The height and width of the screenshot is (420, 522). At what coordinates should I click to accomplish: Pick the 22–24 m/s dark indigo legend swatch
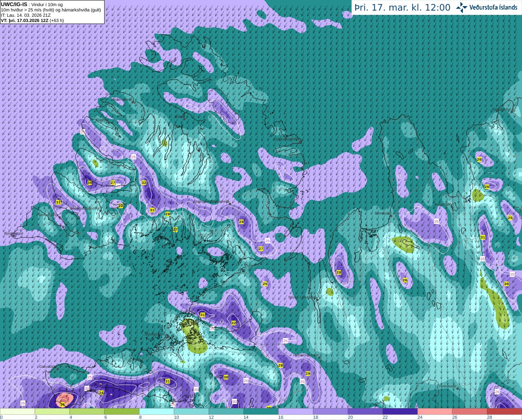tap(400, 411)
